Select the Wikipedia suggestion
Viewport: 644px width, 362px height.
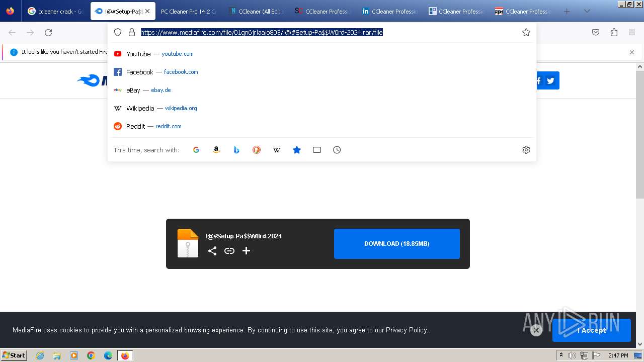(x=322, y=108)
